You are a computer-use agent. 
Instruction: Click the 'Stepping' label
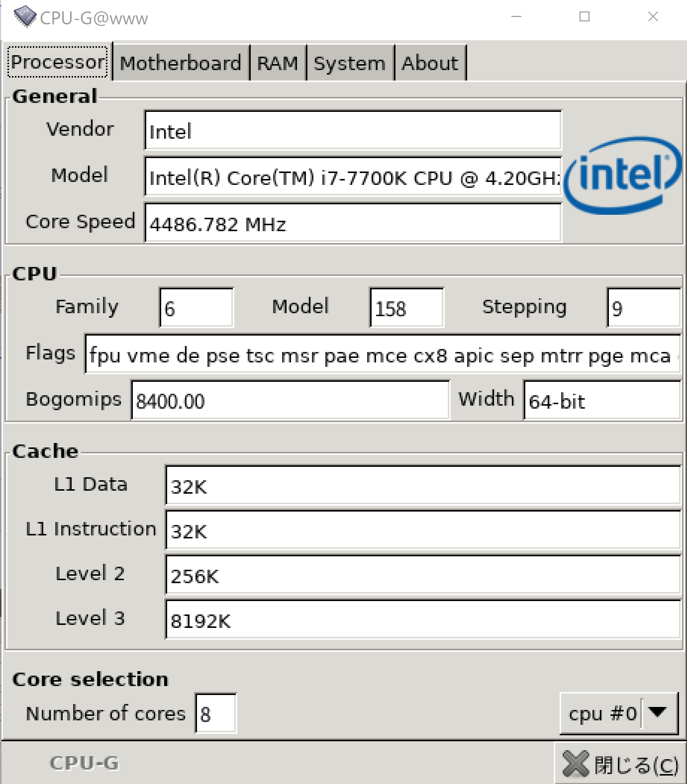pyautogui.click(x=524, y=307)
